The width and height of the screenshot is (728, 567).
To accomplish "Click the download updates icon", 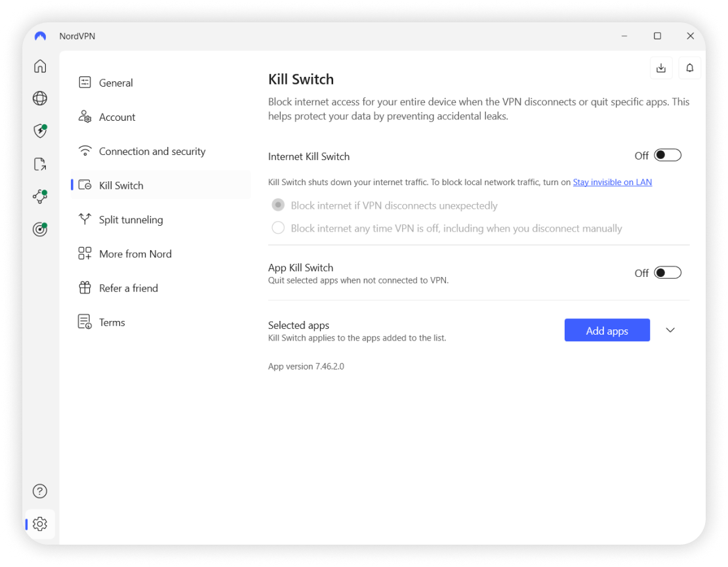I will coord(661,68).
